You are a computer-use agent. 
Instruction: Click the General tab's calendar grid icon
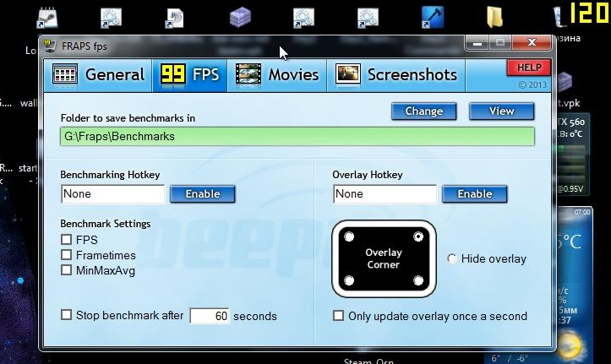(x=65, y=74)
